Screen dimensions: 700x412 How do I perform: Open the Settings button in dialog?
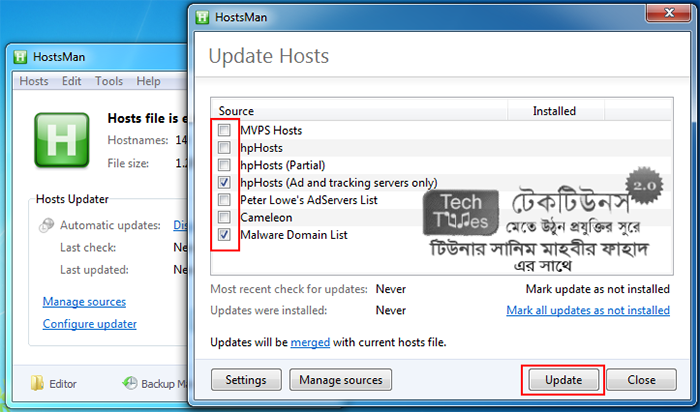click(246, 380)
